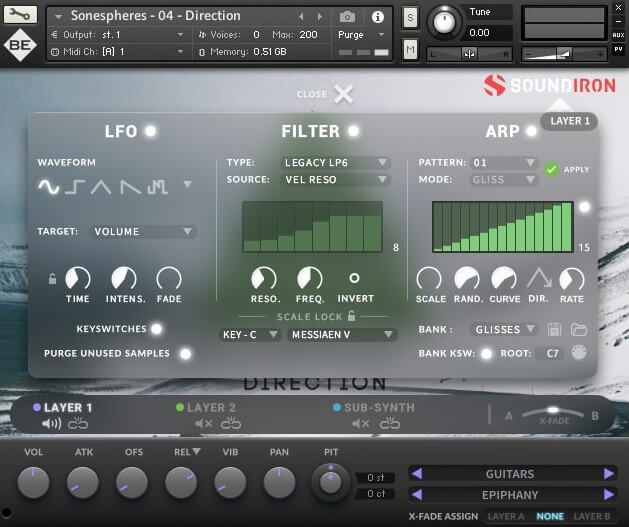
Task: Select the sine LFO waveform
Action: (49, 186)
